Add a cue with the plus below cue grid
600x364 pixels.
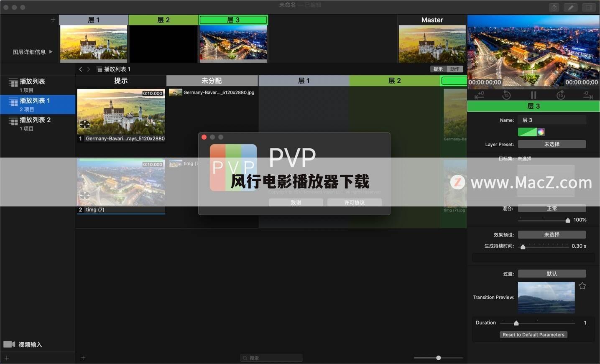(83, 358)
